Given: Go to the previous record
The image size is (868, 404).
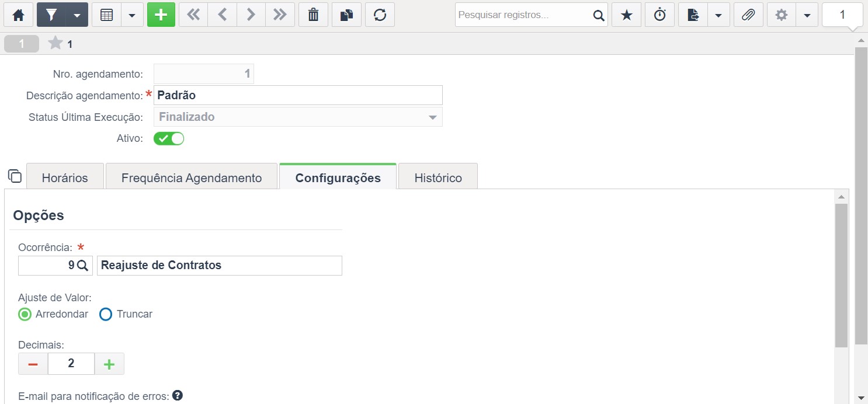Looking at the screenshot, I should click(x=222, y=15).
